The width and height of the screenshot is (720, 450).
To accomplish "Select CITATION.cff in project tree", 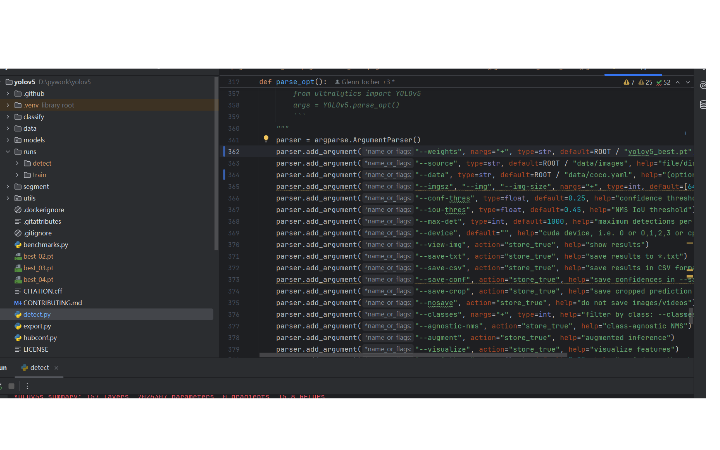I will (43, 292).
